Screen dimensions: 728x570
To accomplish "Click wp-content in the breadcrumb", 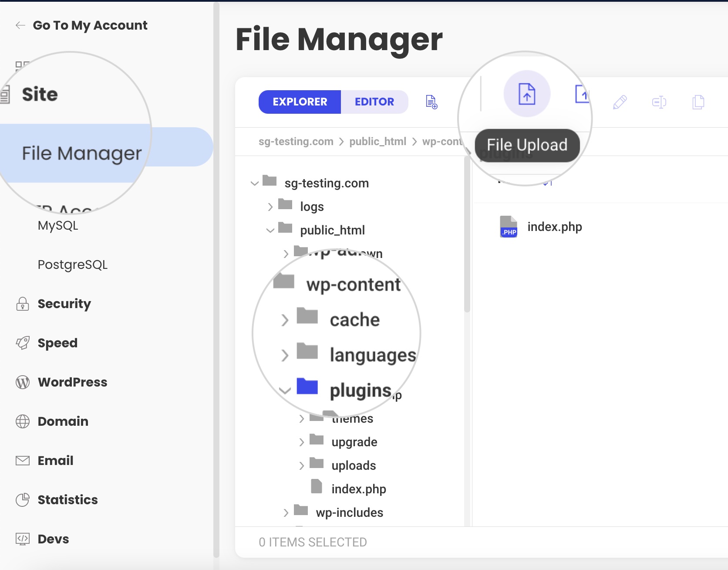I will pos(442,142).
